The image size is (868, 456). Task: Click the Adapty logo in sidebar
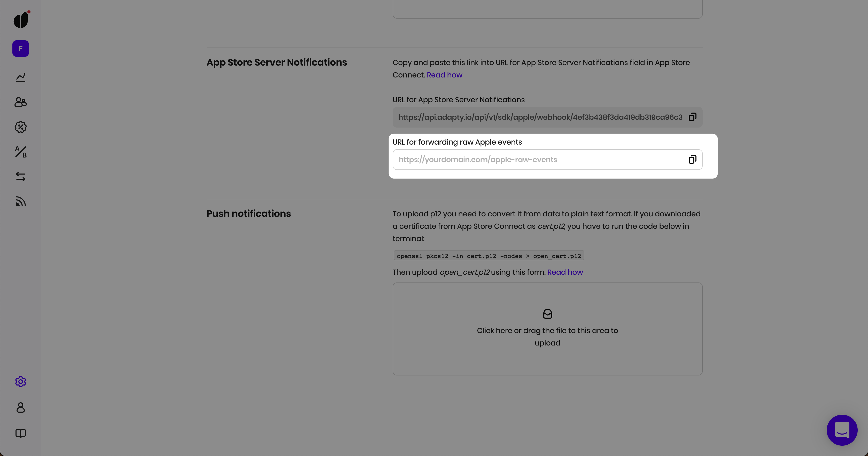coord(21,20)
